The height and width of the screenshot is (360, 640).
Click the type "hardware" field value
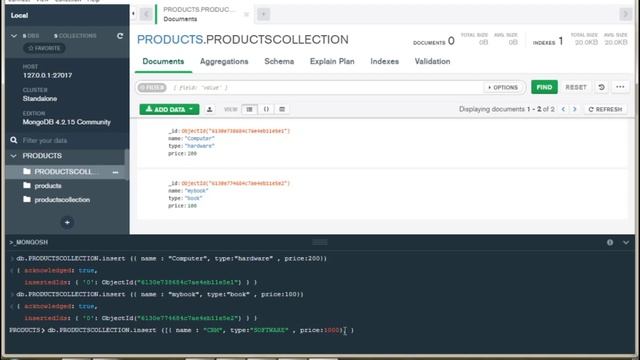click(200, 146)
